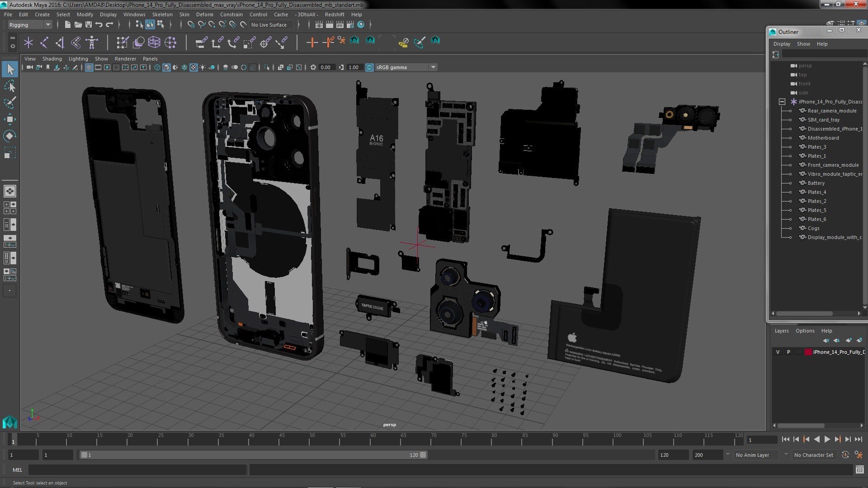Open the Skeleton menu

162,14
